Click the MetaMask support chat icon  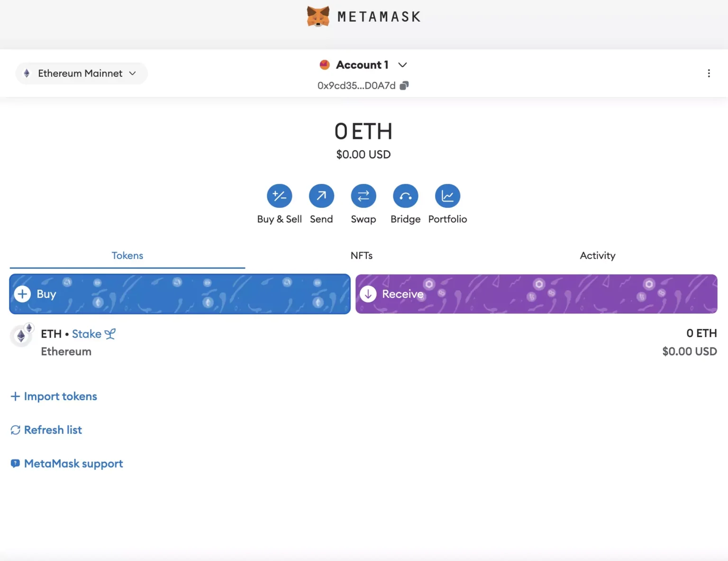point(15,463)
